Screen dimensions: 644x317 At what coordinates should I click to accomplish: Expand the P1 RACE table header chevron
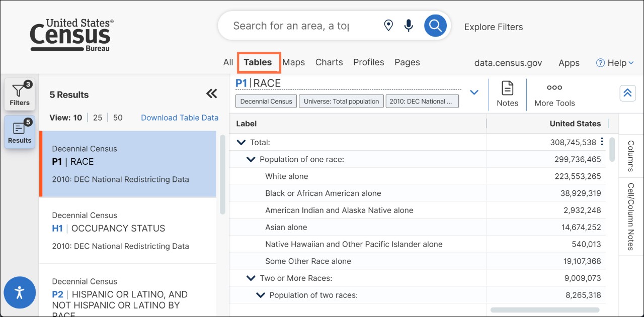pos(473,92)
